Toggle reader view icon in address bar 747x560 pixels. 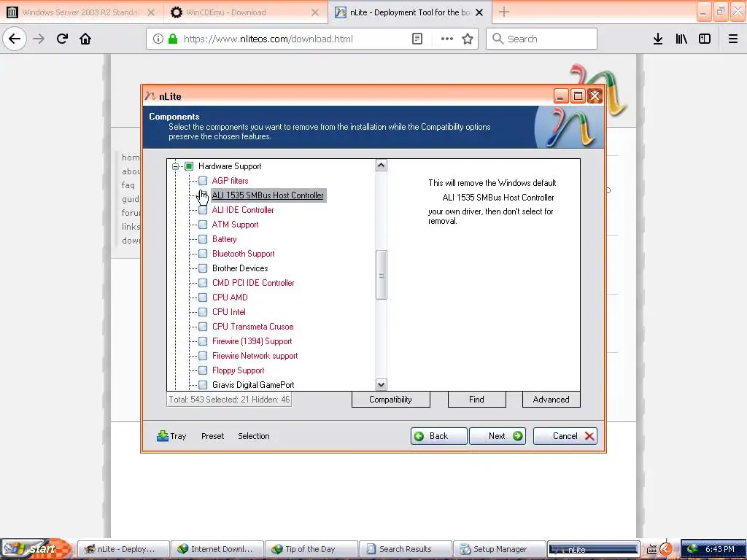coord(417,39)
